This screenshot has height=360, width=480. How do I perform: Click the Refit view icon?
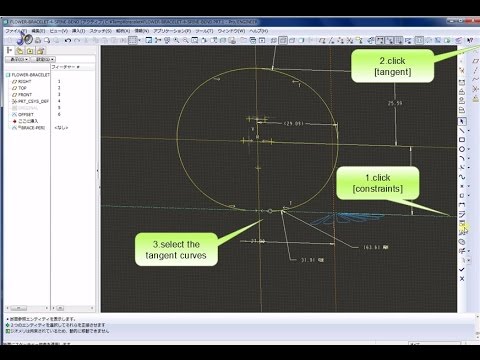pos(195,41)
